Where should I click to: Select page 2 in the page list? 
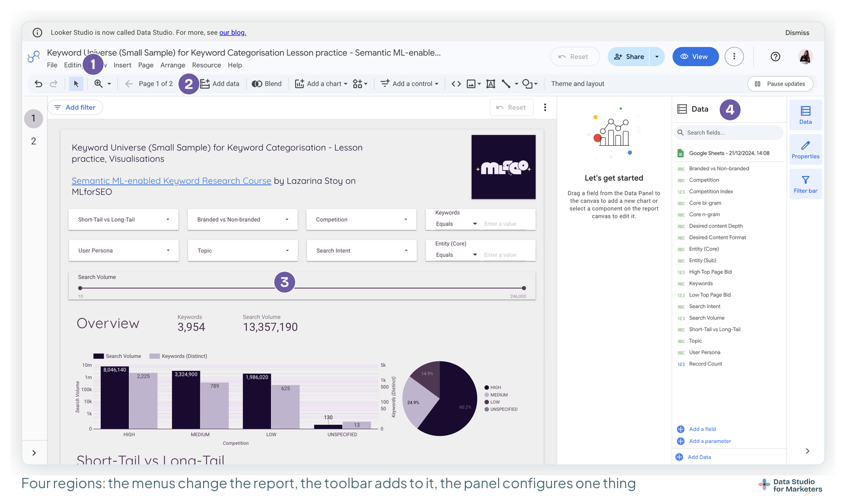(x=34, y=141)
